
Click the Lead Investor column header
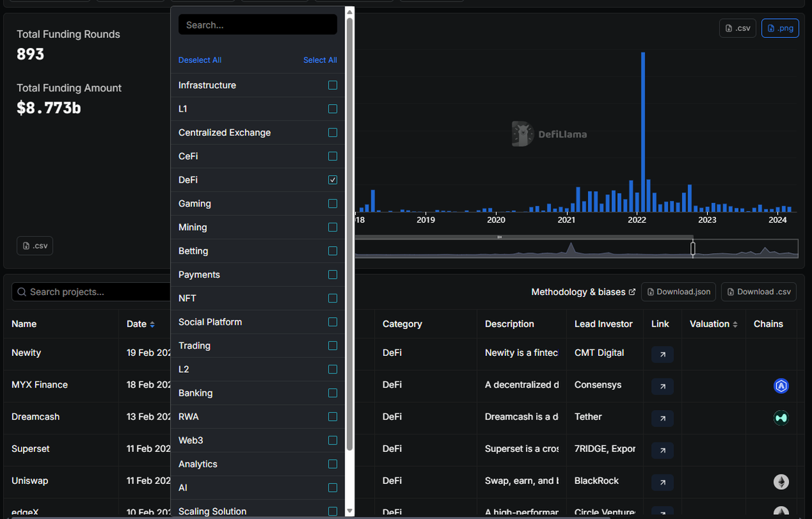click(604, 324)
